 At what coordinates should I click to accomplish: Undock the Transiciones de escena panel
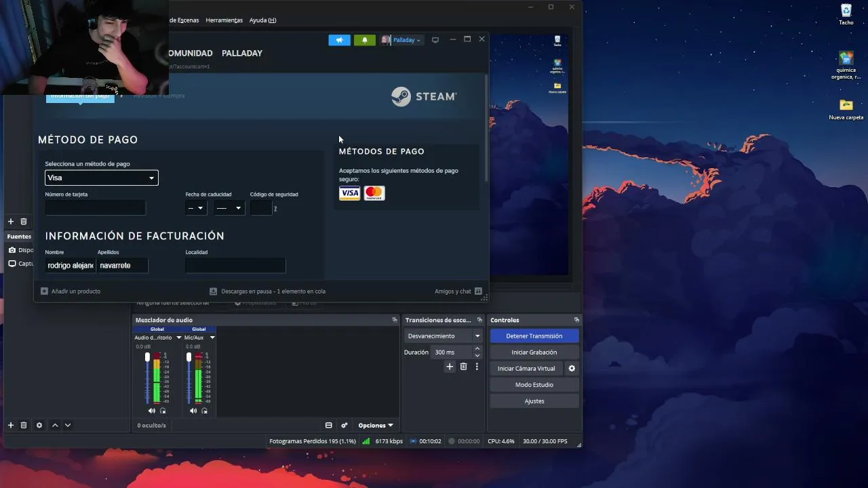tap(479, 320)
